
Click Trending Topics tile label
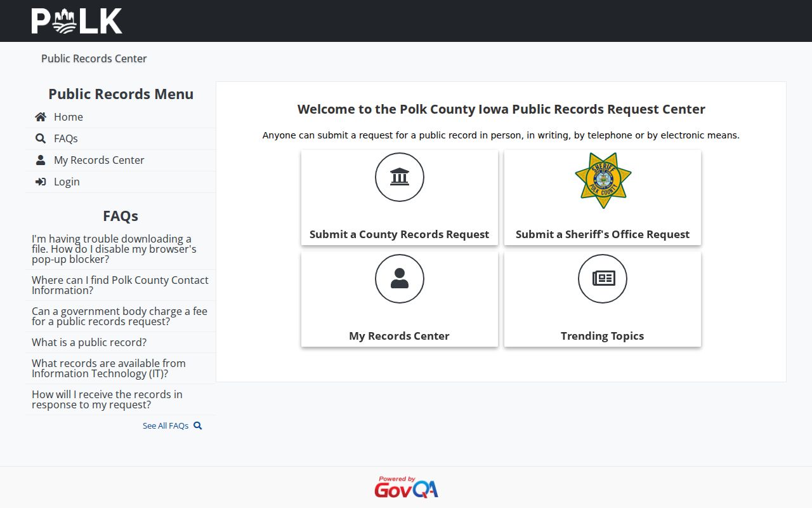[603, 336]
